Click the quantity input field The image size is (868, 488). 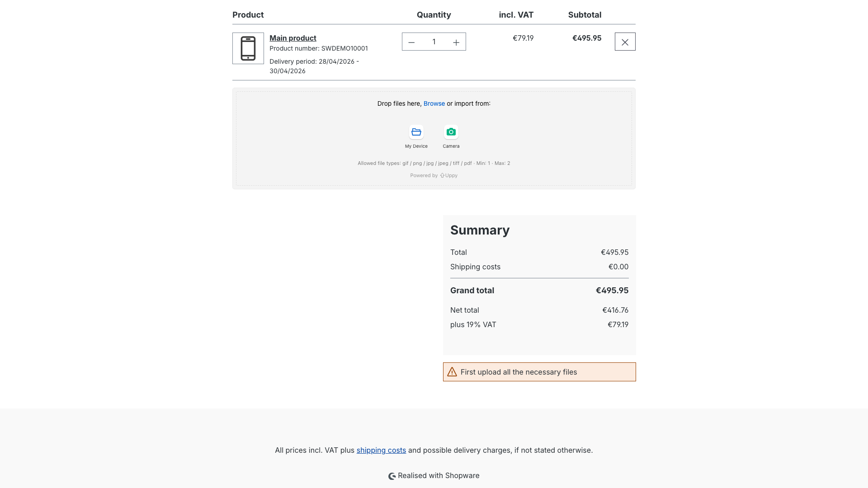(434, 42)
